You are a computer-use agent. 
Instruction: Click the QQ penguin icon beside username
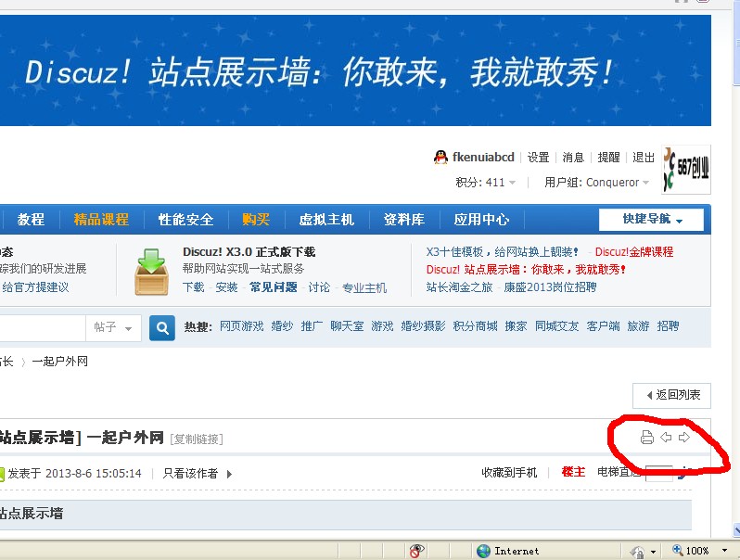pyautogui.click(x=440, y=157)
